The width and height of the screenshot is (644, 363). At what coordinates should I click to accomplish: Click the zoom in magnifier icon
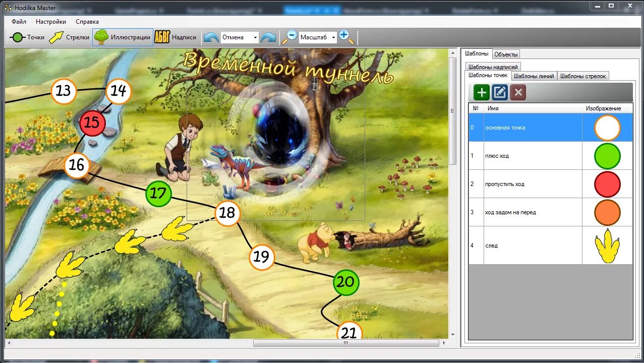346,37
